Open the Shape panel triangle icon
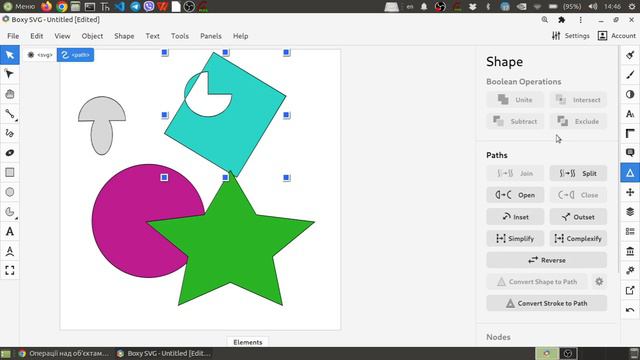 630,173
